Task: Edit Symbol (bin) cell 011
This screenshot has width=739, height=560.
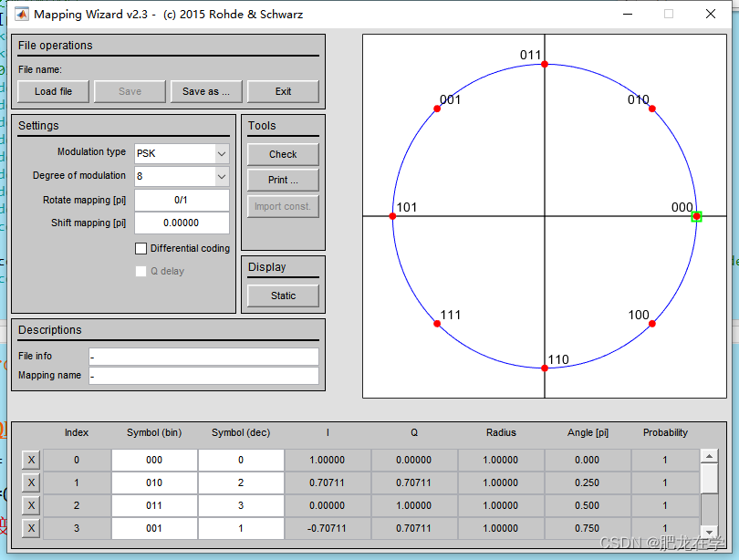Action: tap(154, 505)
